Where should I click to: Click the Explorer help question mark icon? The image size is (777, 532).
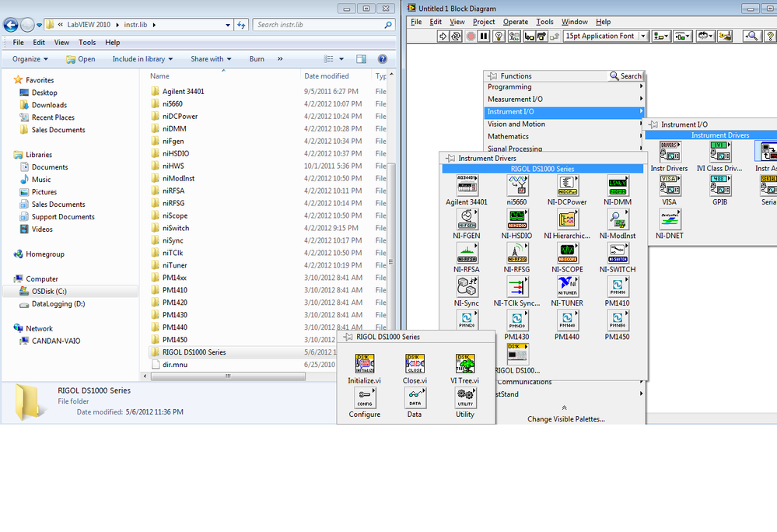click(x=383, y=59)
